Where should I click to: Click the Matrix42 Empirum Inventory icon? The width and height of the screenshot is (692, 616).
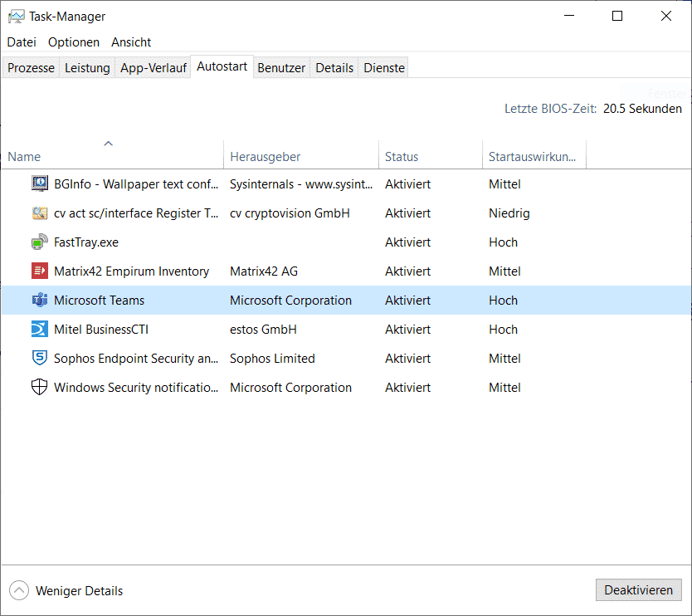coord(40,271)
